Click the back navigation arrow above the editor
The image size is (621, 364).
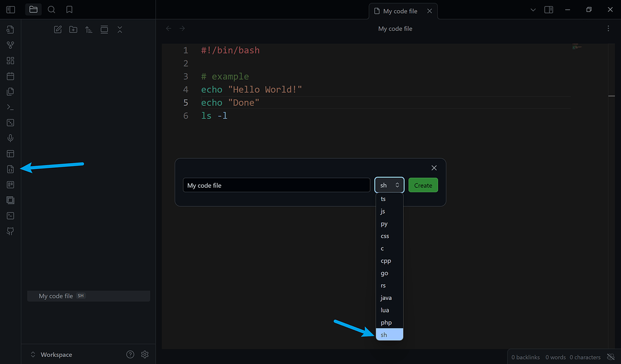pos(168,28)
